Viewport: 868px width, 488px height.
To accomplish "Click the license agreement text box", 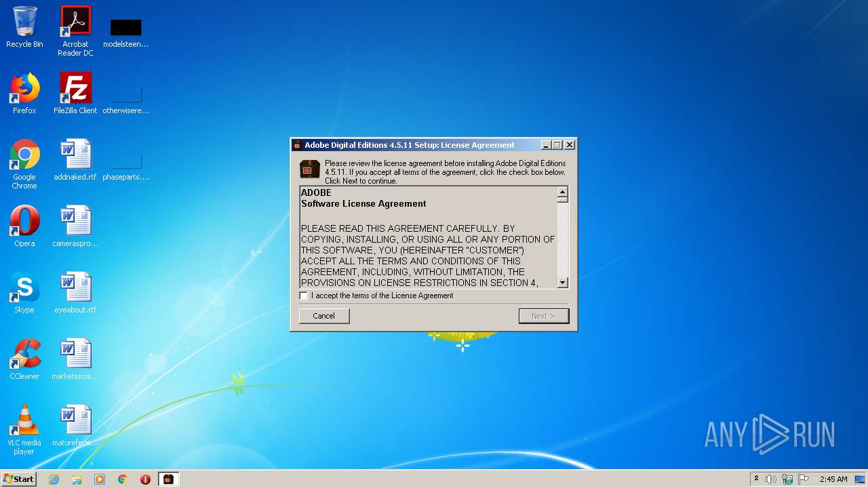I will [429, 237].
